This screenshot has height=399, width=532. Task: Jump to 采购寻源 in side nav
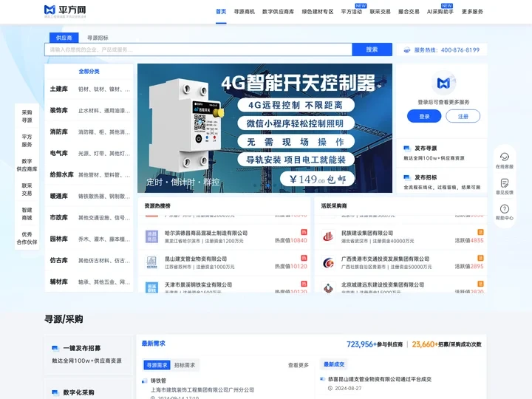[27, 116]
